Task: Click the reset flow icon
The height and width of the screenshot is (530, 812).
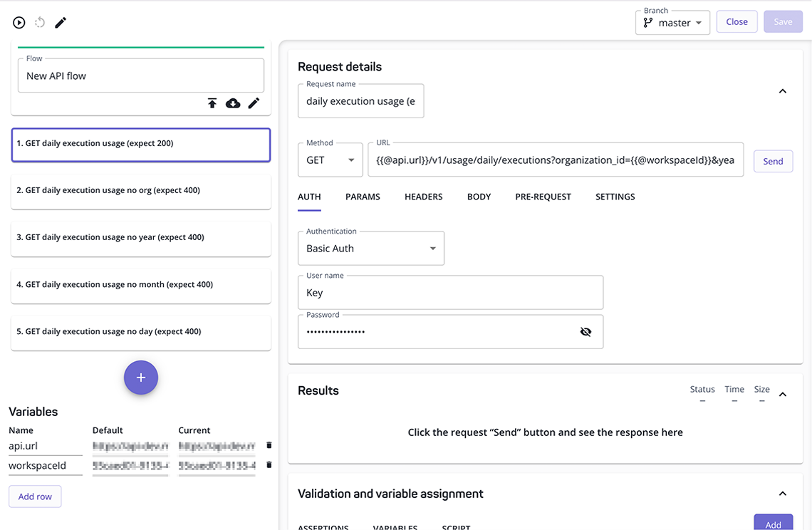Action: pyautogui.click(x=39, y=22)
